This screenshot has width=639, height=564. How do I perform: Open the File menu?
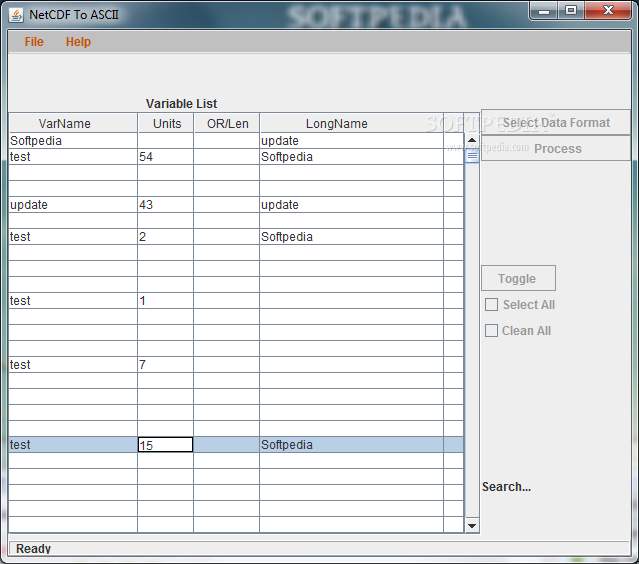point(34,42)
